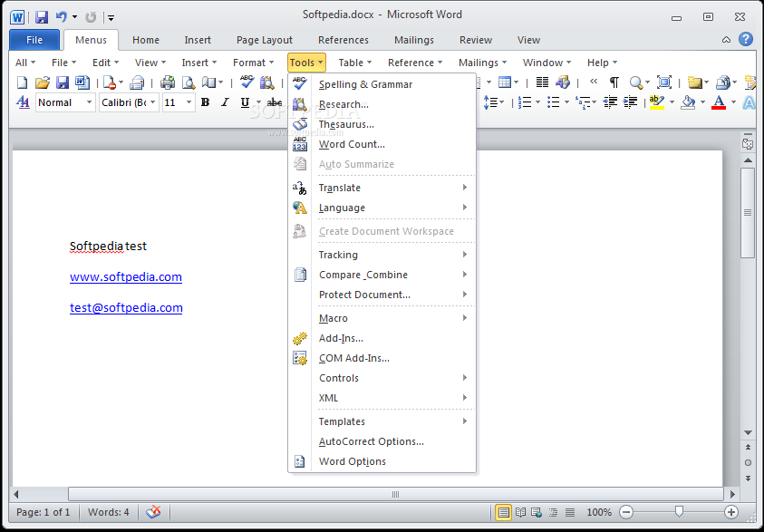Click the line spacing icon
Image resolution: width=764 pixels, height=532 pixels.
pyautogui.click(x=490, y=102)
